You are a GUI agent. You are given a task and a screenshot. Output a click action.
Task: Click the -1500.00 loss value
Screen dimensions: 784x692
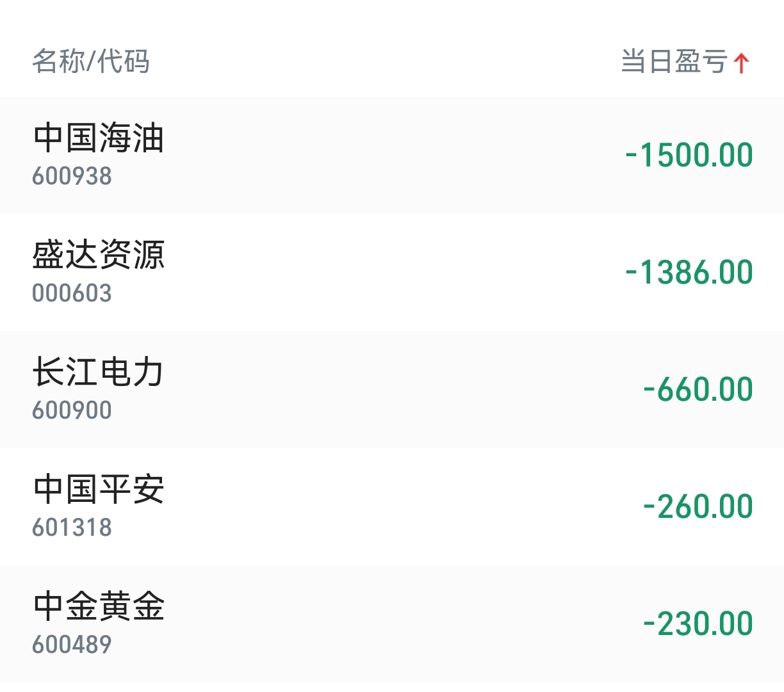tap(689, 155)
